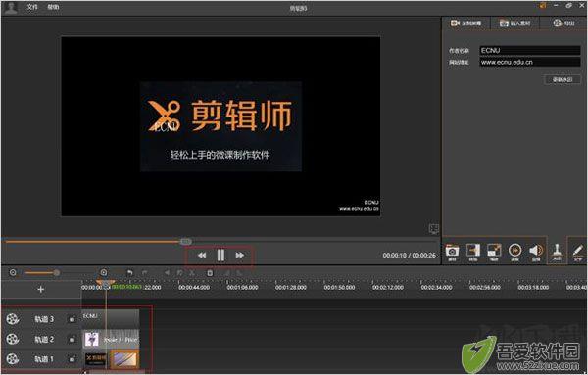Pause the video playback
The height and width of the screenshot is (375, 588).
(x=220, y=256)
